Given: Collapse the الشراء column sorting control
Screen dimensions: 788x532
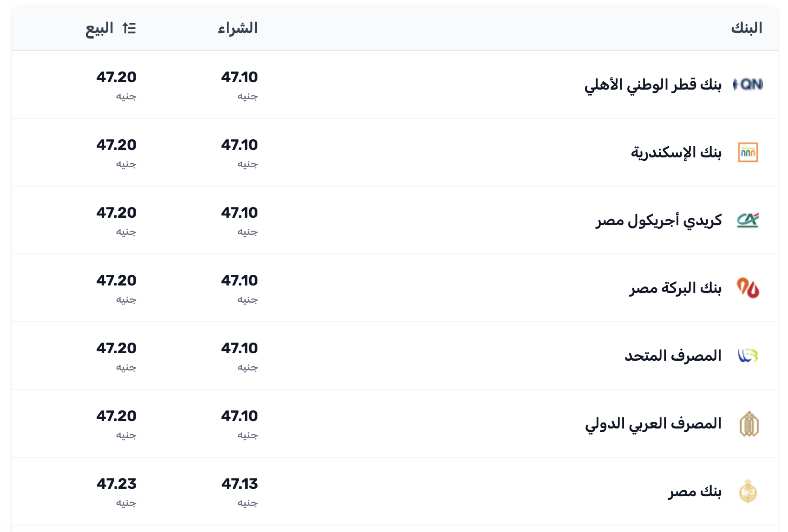Looking at the screenshot, I should (238, 28).
